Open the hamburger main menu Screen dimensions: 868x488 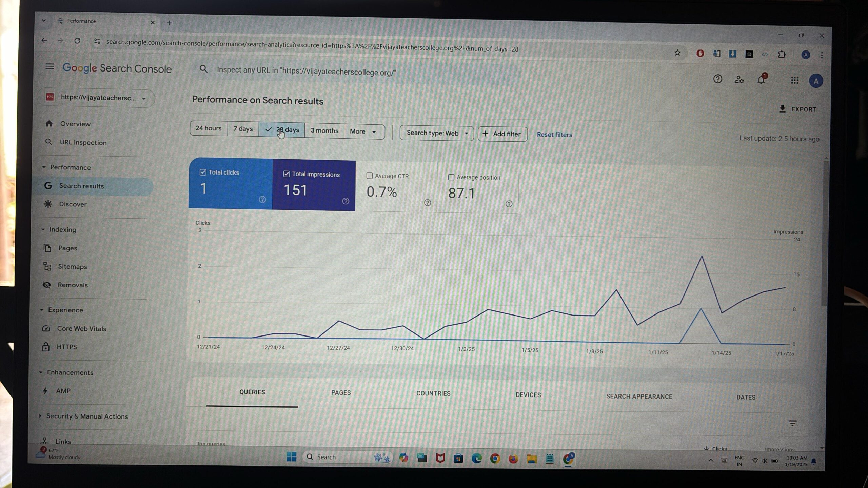pyautogui.click(x=50, y=66)
